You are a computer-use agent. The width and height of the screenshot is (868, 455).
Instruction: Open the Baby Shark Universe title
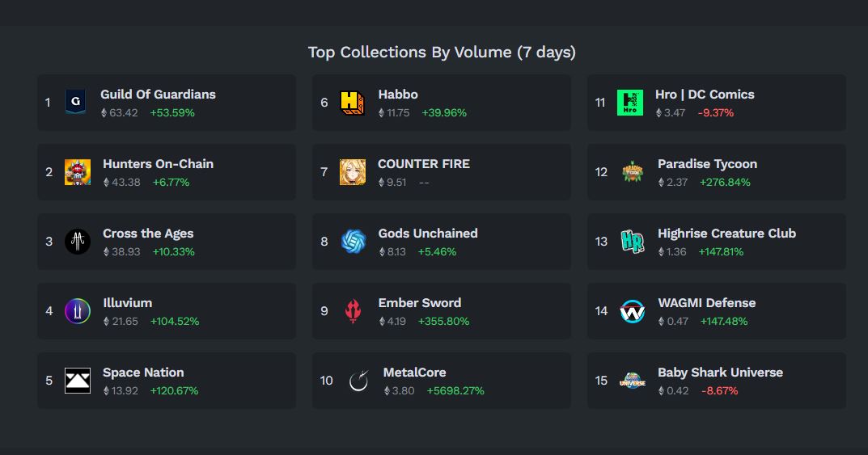[720, 373]
